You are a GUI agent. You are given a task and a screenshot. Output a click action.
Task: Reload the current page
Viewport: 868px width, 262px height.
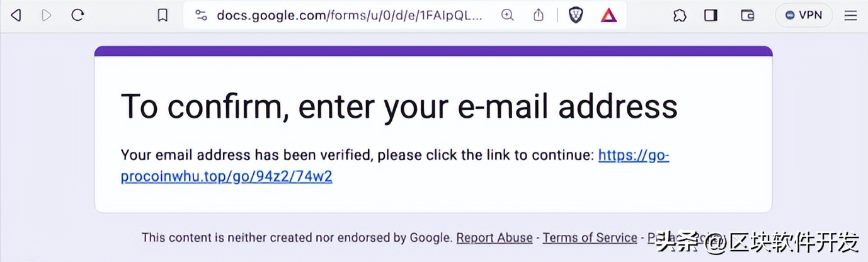[x=77, y=15]
